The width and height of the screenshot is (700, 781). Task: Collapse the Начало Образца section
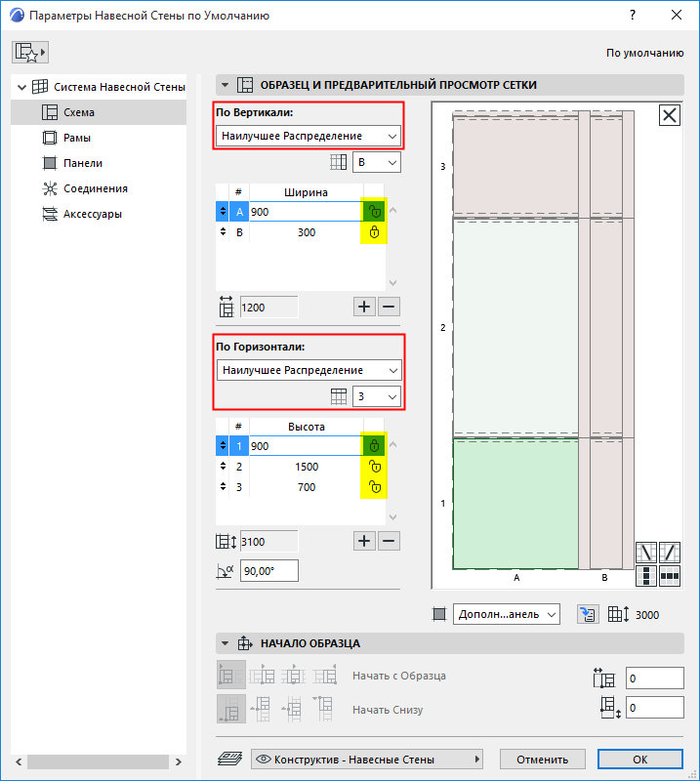coord(225,643)
